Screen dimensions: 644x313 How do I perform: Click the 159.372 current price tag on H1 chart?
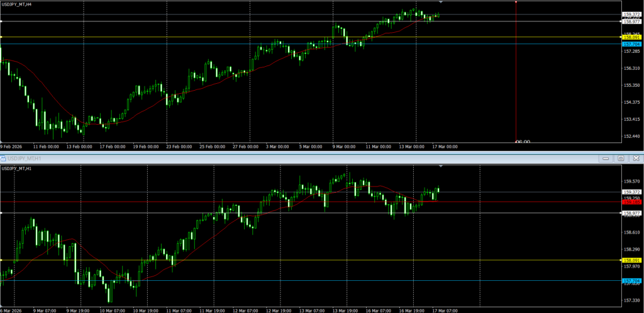631,191
